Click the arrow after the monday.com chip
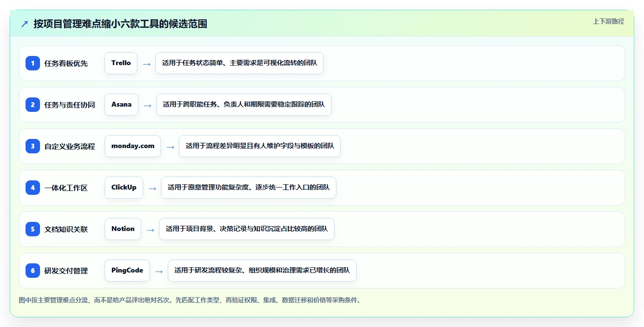 (170, 147)
